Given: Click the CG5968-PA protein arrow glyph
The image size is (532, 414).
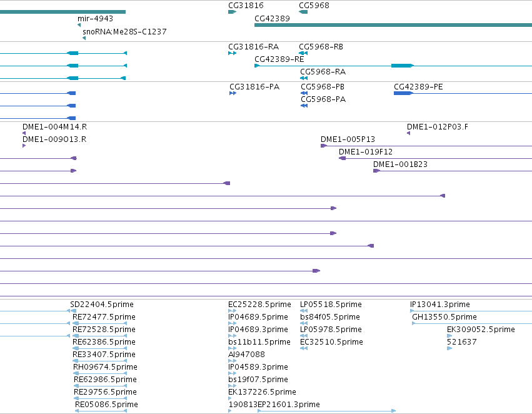Looking at the screenshot, I should (x=304, y=106).
